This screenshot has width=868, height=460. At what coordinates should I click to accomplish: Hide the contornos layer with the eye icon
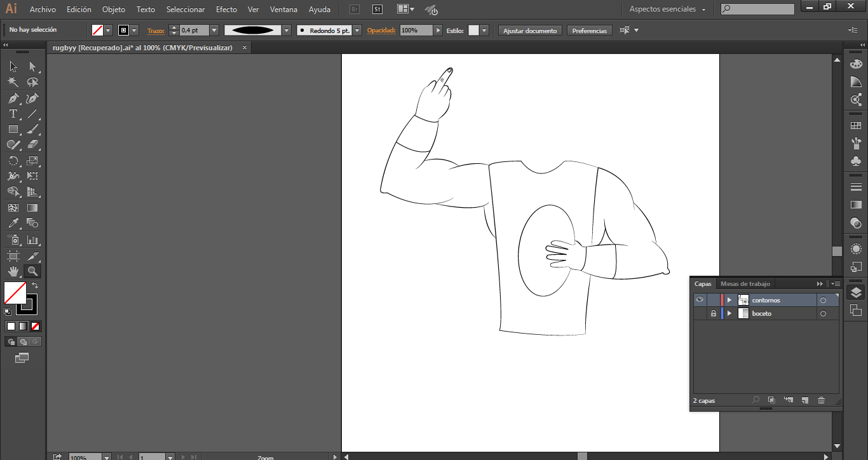click(x=700, y=300)
